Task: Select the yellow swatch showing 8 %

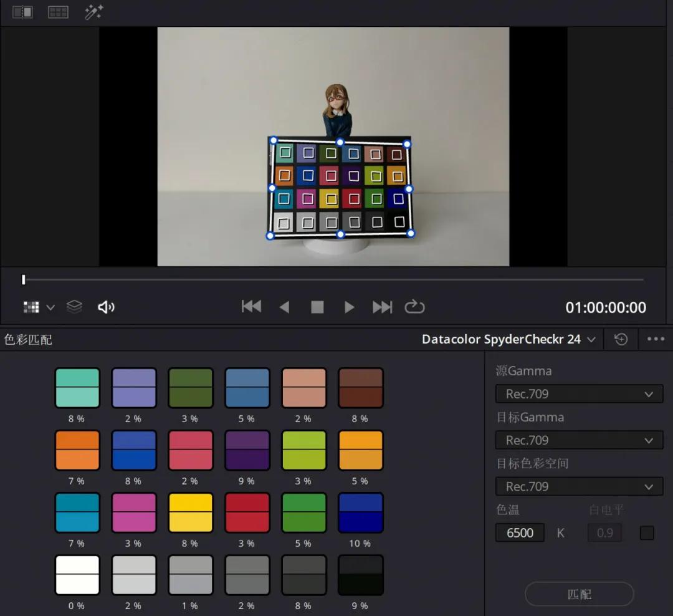Action: 191,513
